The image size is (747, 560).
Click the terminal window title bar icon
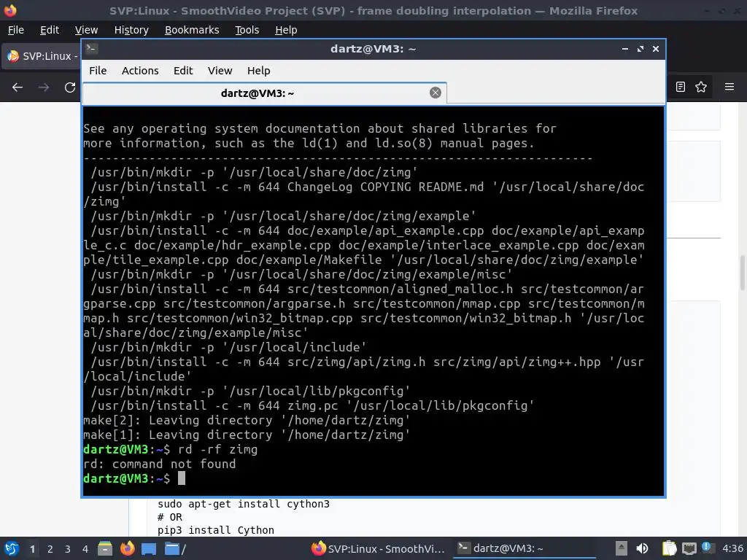pos(91,49)
